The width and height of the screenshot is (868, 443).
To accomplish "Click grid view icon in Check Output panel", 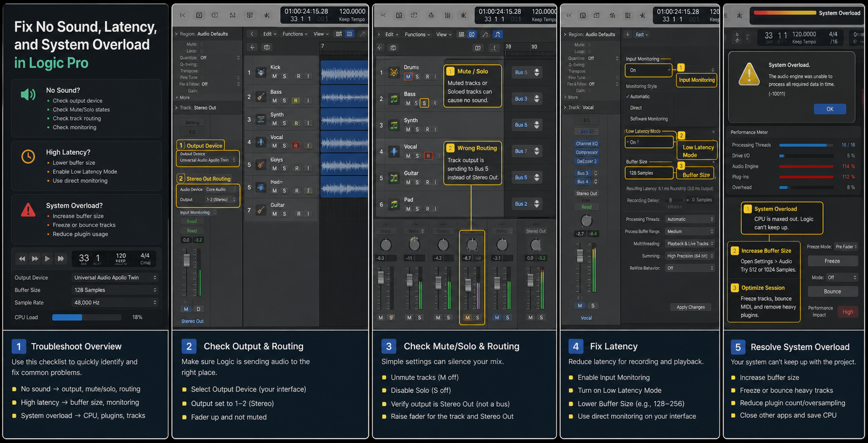I will coord(339,34).
